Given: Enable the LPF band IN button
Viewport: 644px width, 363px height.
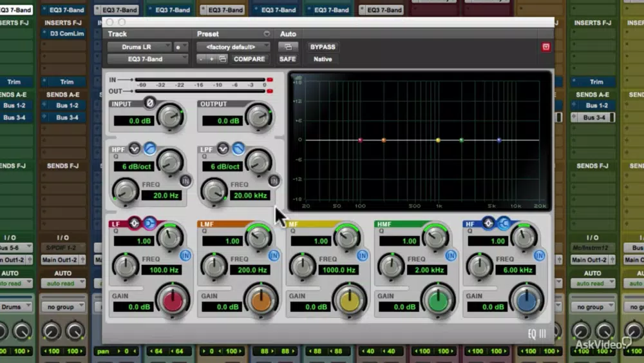Looking at the screenshot, I should tap(274, 181).
